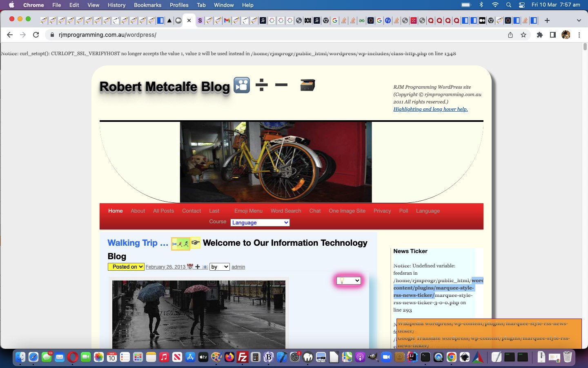
Task: Click the division sign emoji in header
Action: tap(261, 85)
